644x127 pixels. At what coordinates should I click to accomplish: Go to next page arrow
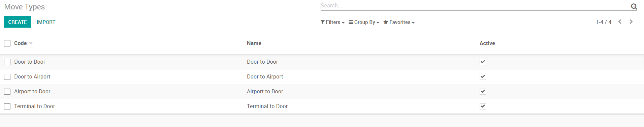point(631,22)
